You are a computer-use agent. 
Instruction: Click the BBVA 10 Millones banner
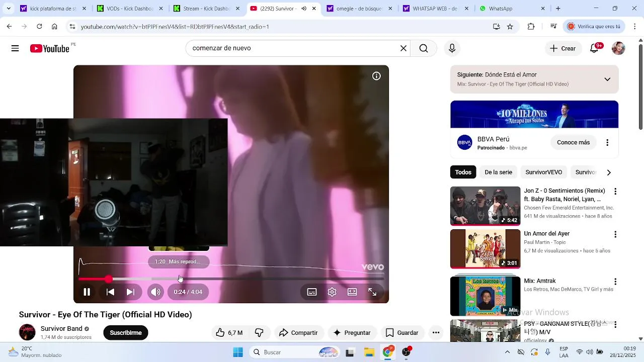coord(534,115)
